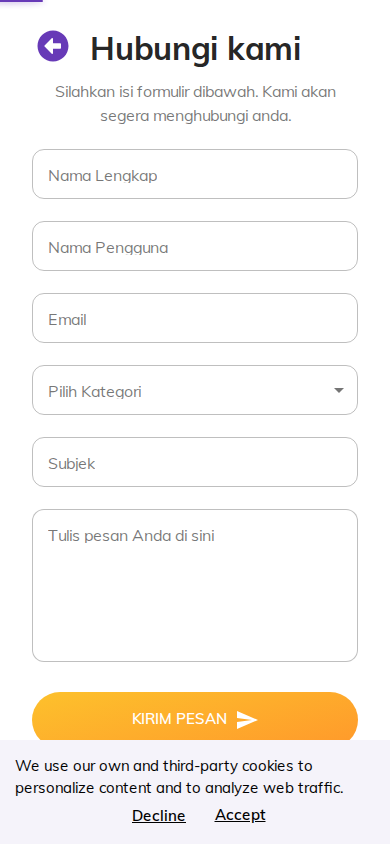
Task: Click the purple loading bar at top
Action: coord(22,1)
